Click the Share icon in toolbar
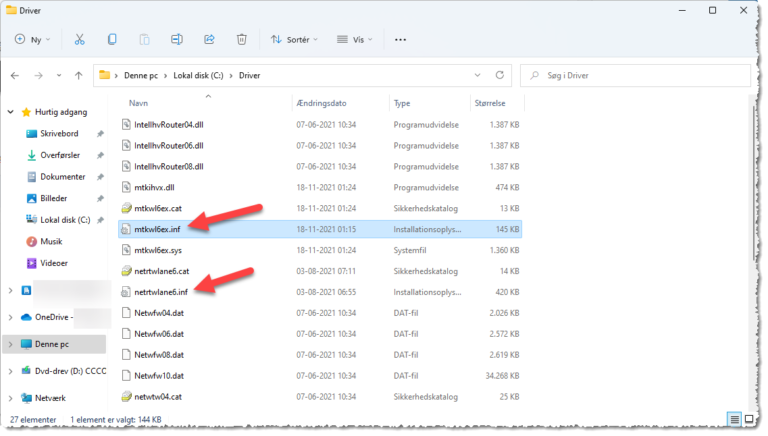The width and height of the screenshot is (768, 436). pyautogui.click(x=209, y=40)
